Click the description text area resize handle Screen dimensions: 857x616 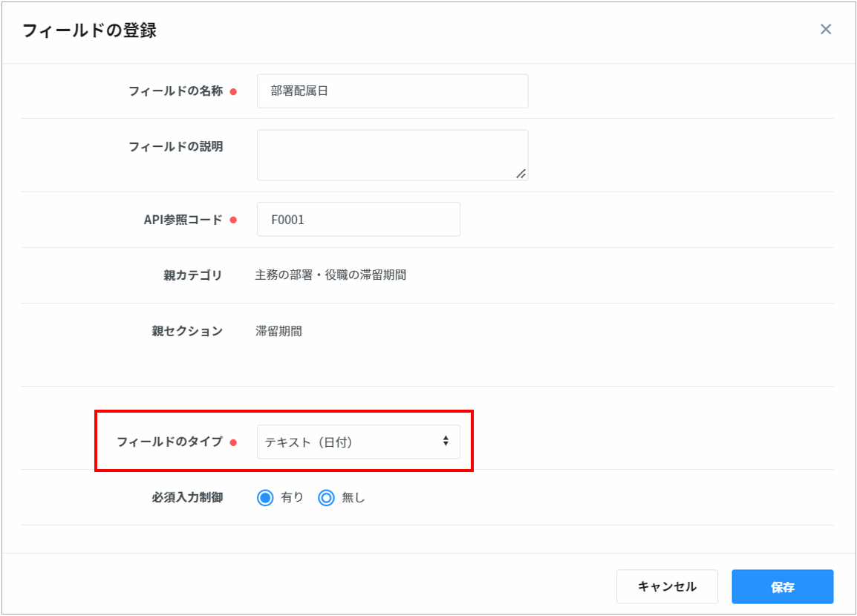pyautogui.click(x=521, y=174)
